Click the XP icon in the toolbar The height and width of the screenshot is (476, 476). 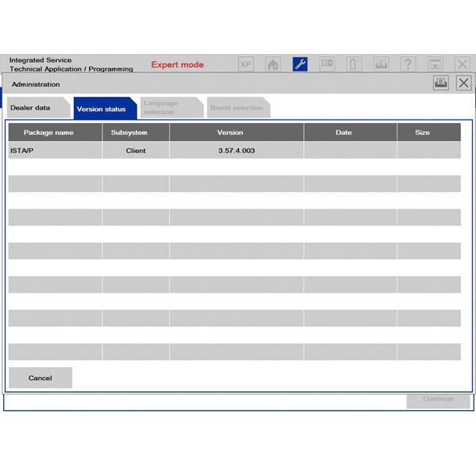(x=246, y=64)
